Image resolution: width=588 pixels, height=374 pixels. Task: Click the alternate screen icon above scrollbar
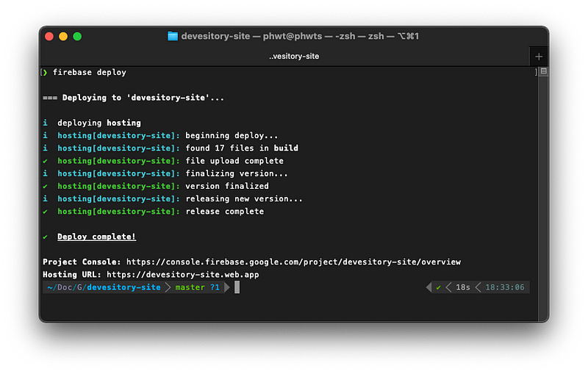click(543, 71)
